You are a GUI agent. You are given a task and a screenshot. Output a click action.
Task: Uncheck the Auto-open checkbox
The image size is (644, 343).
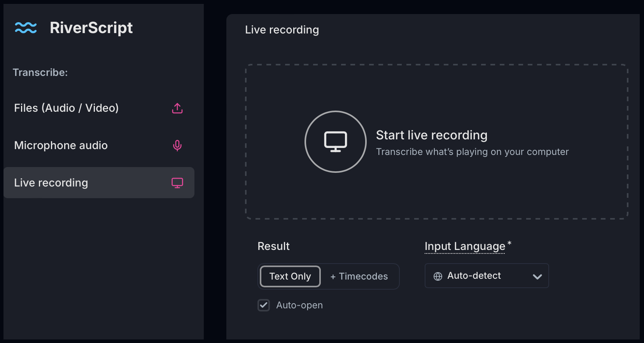(x=264, y=305)
